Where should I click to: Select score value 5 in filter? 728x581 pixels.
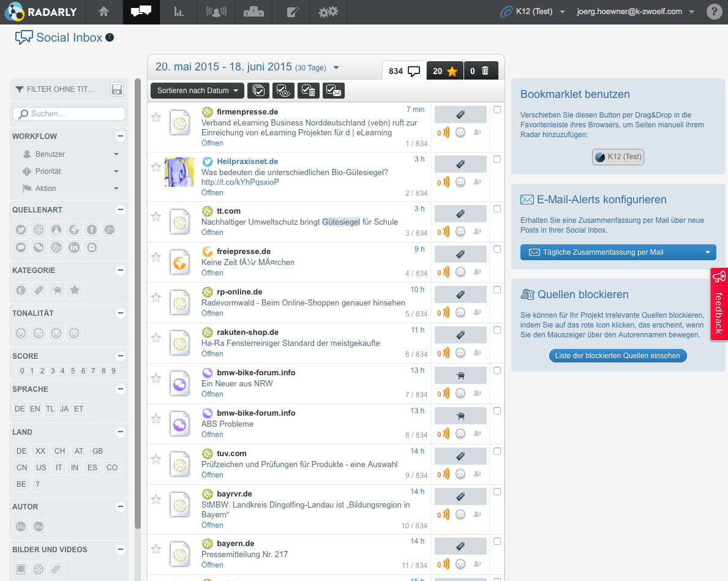(72, 371)
